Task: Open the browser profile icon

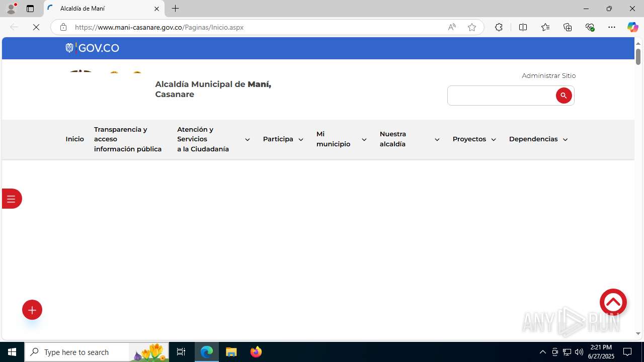Action: point(11,9)
